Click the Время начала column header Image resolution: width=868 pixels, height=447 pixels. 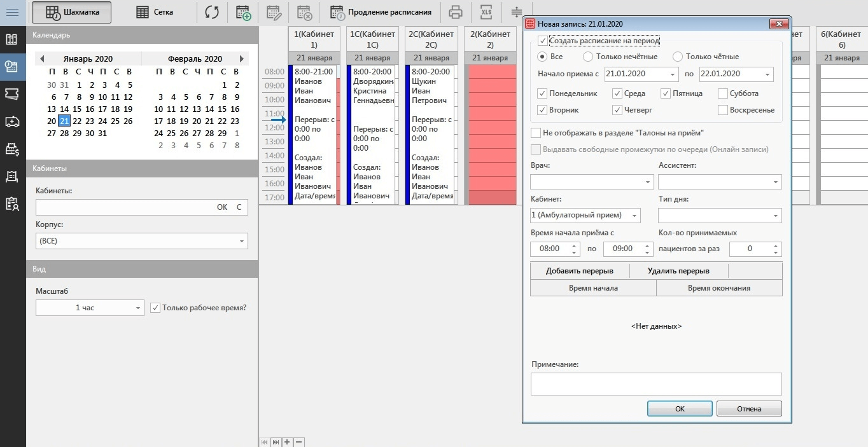(x=593, y=288)
